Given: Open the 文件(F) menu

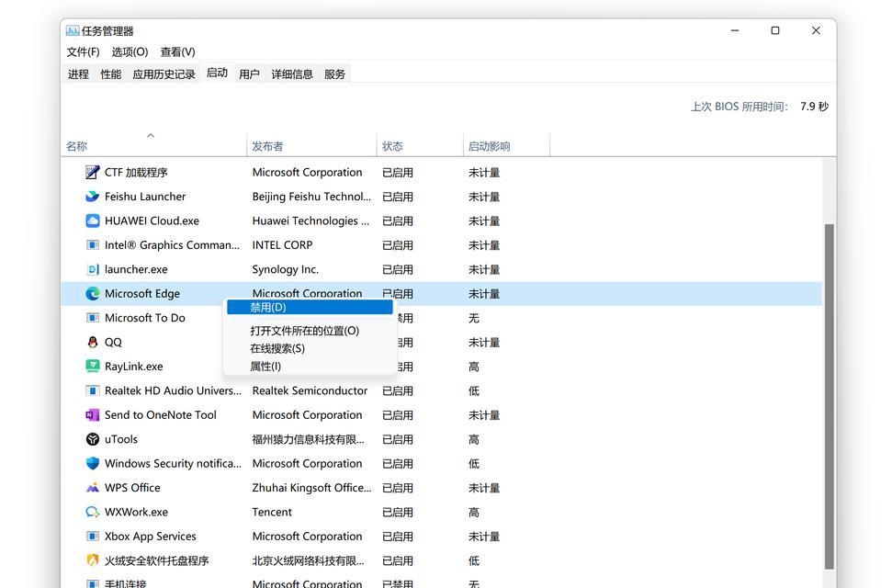Looking at the screenshot, I should [x=83, y=51].
